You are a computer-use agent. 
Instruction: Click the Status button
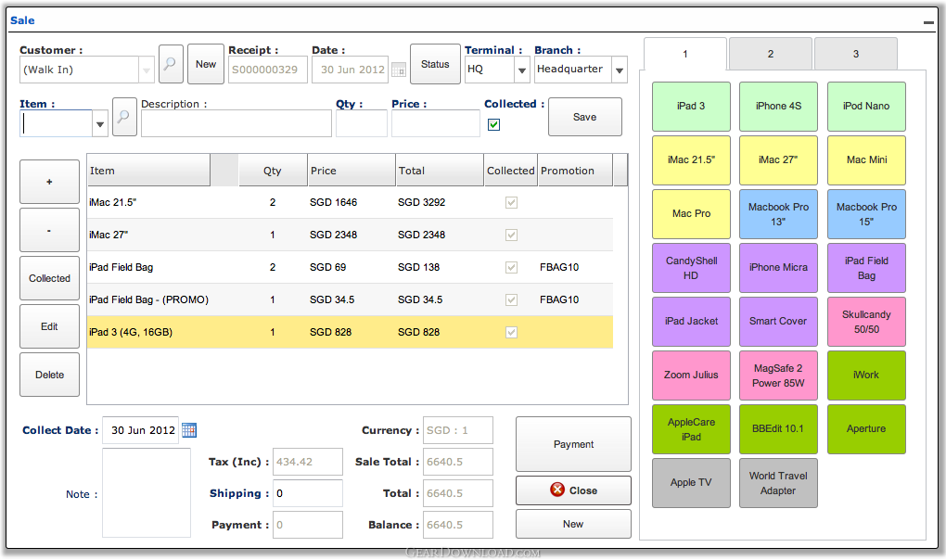[x=435, y=64]
